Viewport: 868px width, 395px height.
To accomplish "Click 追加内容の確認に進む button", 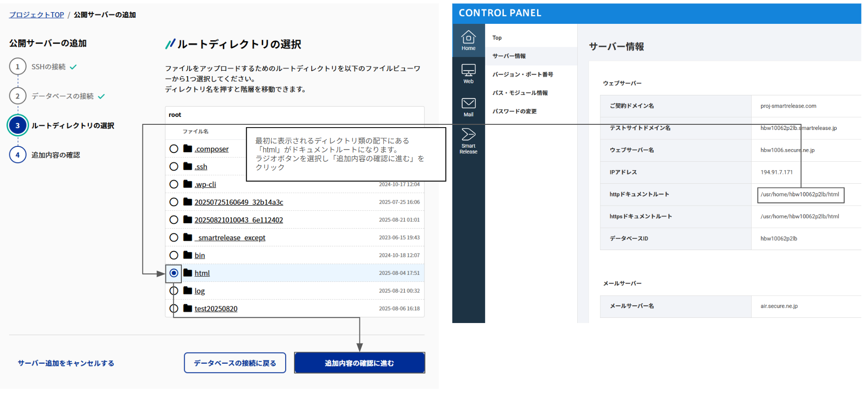I will click(x=359, y=363).
